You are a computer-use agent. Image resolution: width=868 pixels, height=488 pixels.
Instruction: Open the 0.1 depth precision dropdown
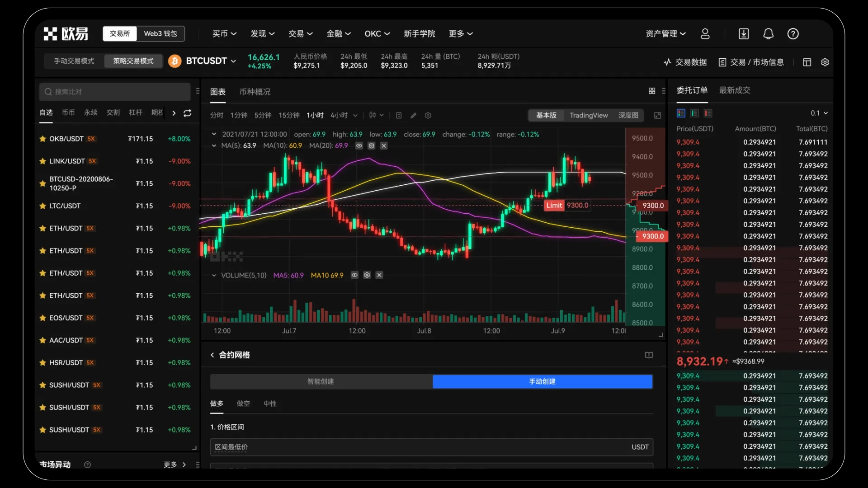(819, 113)
